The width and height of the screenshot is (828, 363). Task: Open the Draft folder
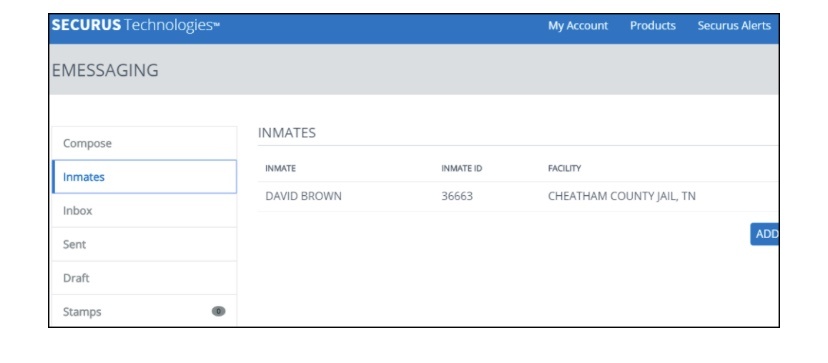(144, 278)
